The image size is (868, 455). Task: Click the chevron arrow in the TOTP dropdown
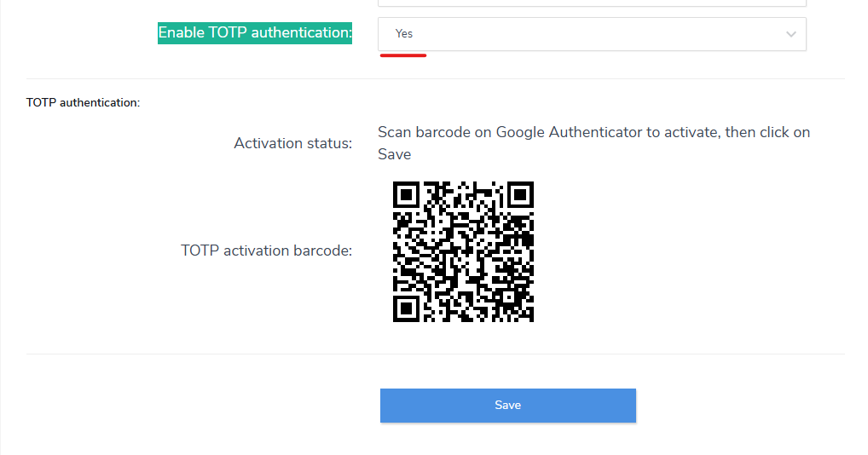(x=790, y=34)
